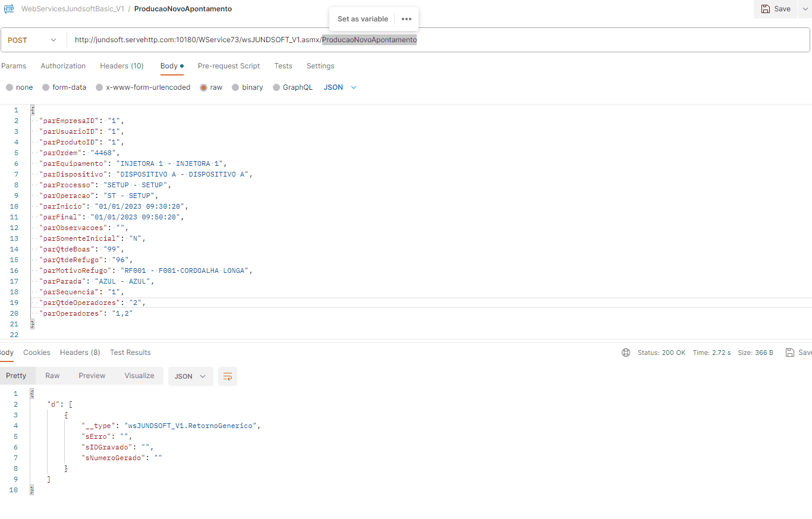Collapse response object at line 1
Image resolution: width=812 pixels, height=519 pixels.
[x=32, y=394]
